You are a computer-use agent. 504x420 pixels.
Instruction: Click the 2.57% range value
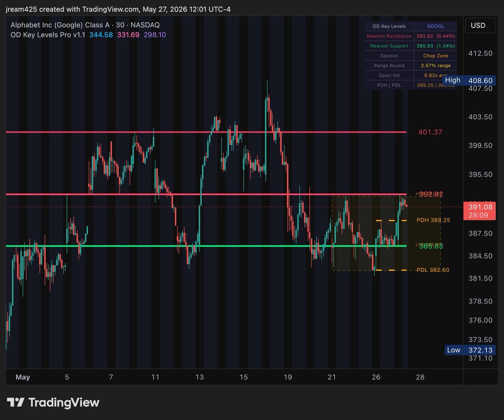click(x=436, y=66)
